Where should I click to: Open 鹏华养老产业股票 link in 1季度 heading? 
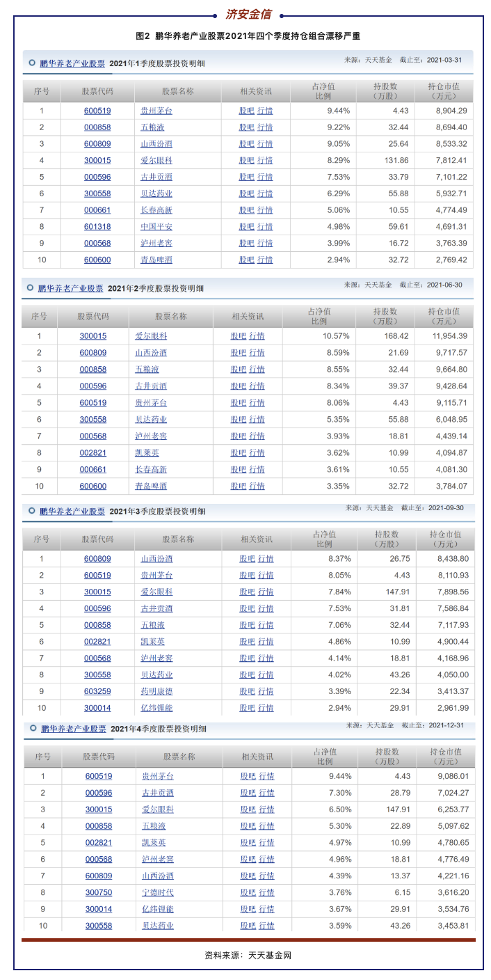click(72, 63)
